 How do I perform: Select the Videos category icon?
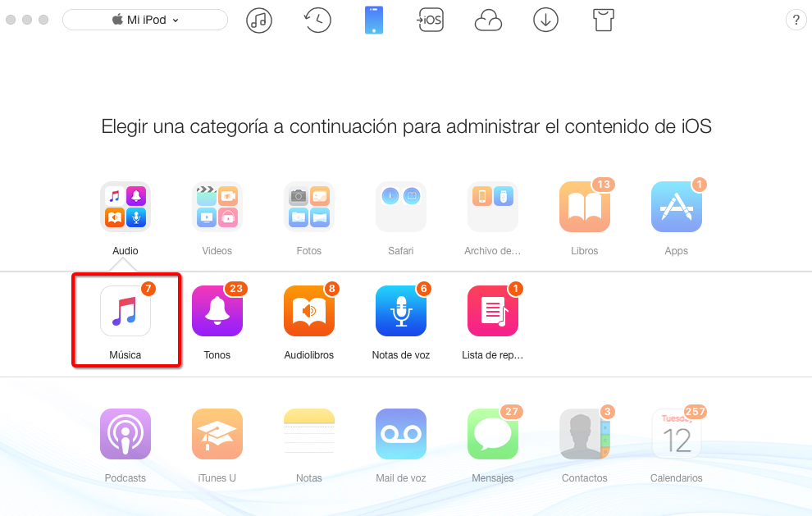(217, 207)
